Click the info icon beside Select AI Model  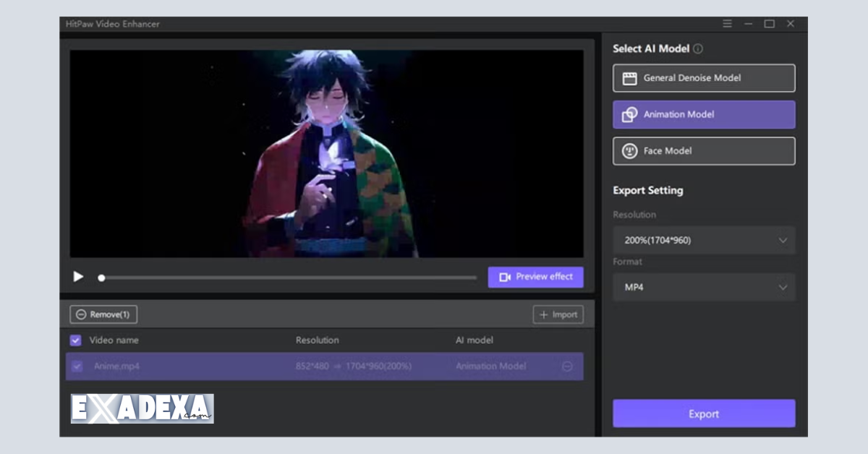pyautogui.click(x=698, y=48)
